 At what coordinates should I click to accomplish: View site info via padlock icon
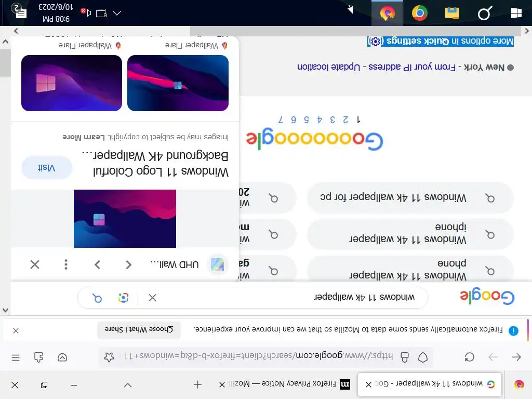click(404, 357)
